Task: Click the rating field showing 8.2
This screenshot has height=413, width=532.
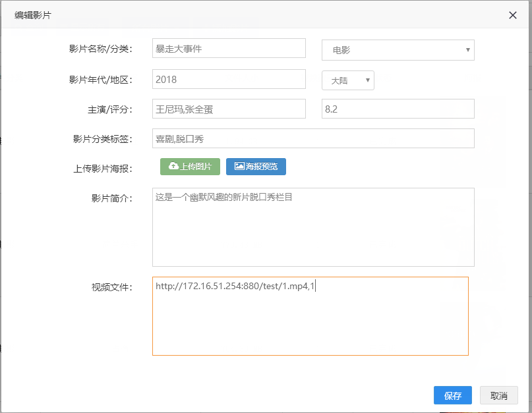Action: [x=398, y=109]
